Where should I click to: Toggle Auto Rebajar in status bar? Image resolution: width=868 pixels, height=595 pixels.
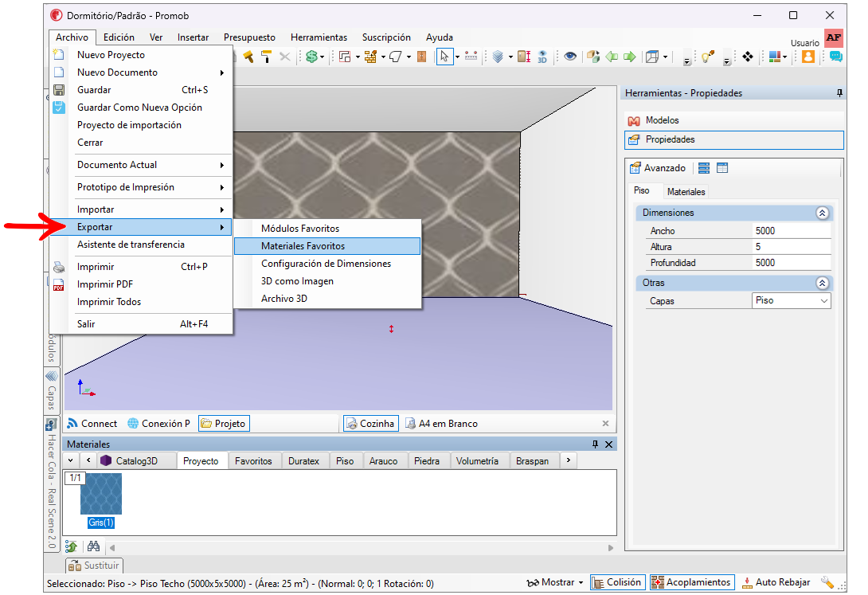click(x=776, y=582)
